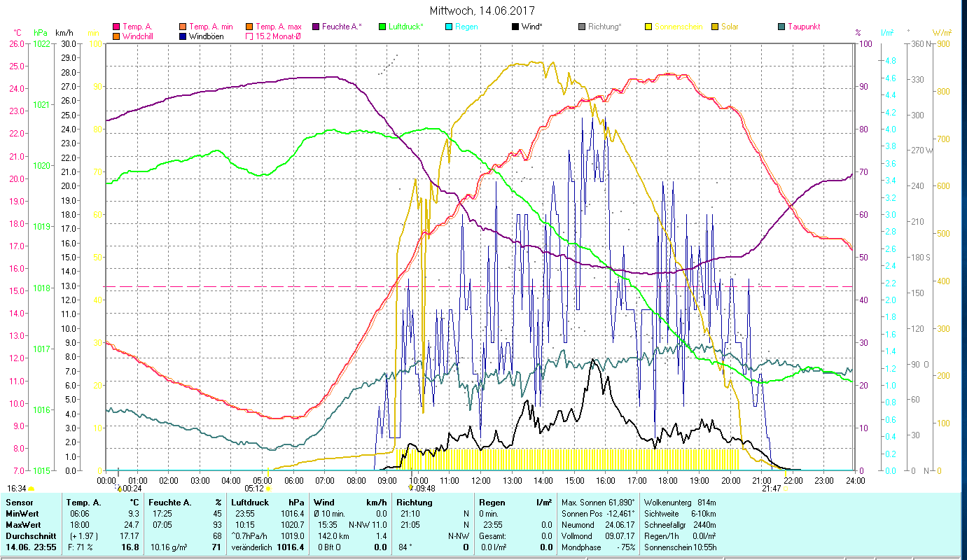Click the yellow Sonnenschein legend color square
Image resolution: width=967 pixels, height=560 pixels.
coord(648,27)
